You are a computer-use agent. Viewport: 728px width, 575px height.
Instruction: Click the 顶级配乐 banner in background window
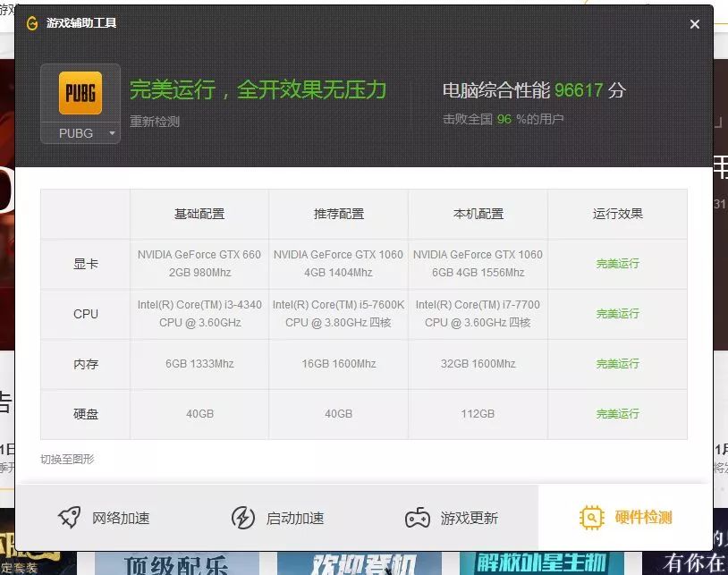click(x=177, y=563)
